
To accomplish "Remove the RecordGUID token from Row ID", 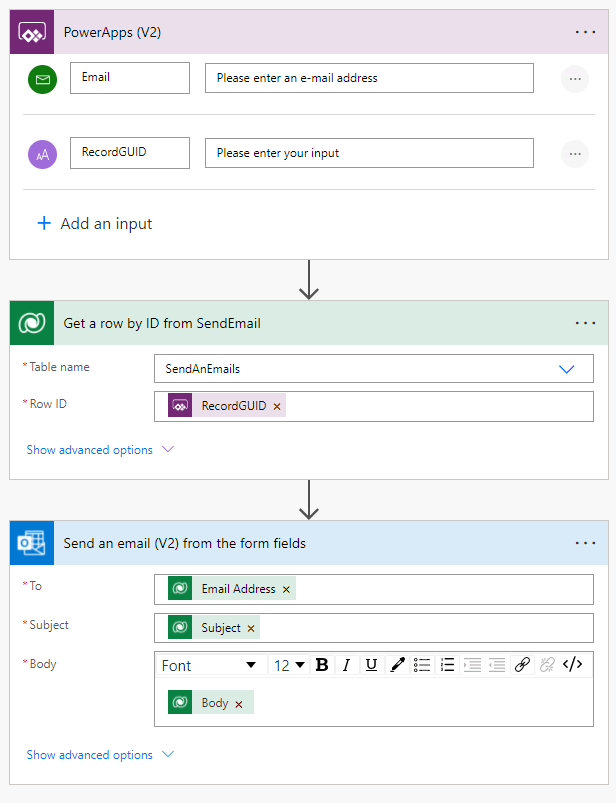I will (277, 406).
